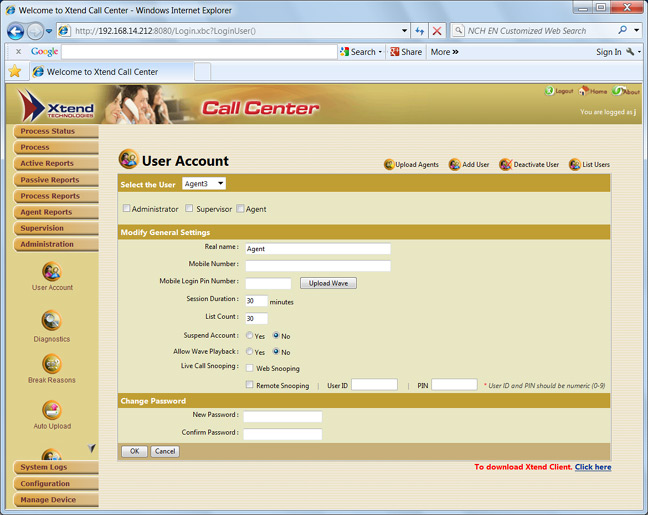Click the Session Duration field
This screenshot has width=648, height=515.
[x=256, y=301]
